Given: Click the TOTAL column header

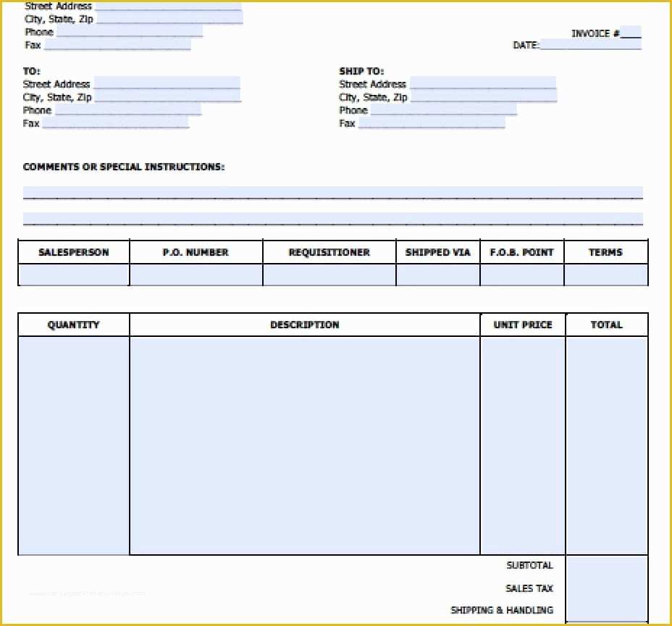Looking at the screenshot, I should point(607,325).
